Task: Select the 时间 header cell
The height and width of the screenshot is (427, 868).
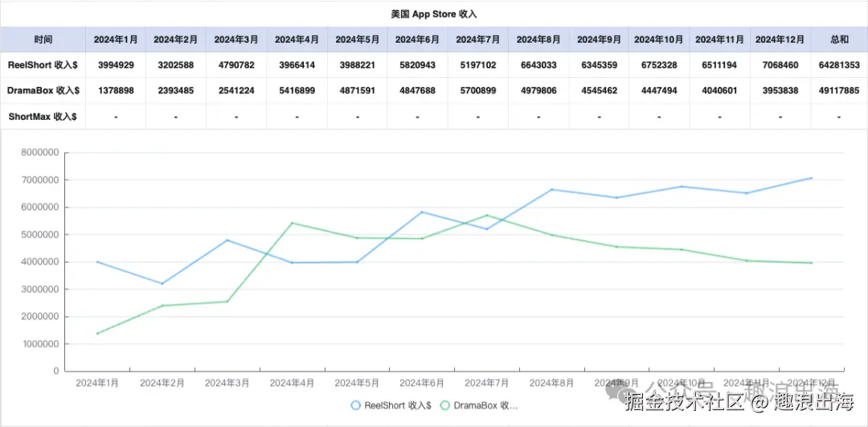Action: tap(43, 39)
